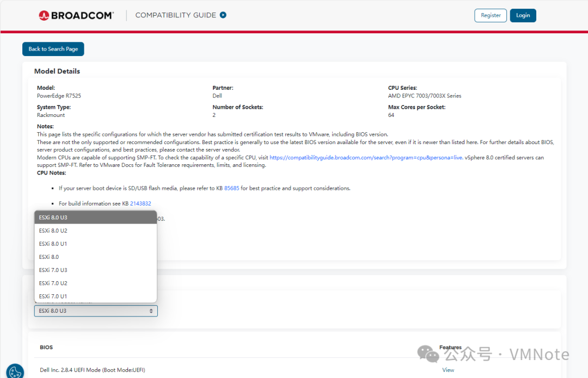This screenshot has width=588, height=378.
Task: Select ESXi 7.0 U1 from the list
Action: [x=96, y=296]
